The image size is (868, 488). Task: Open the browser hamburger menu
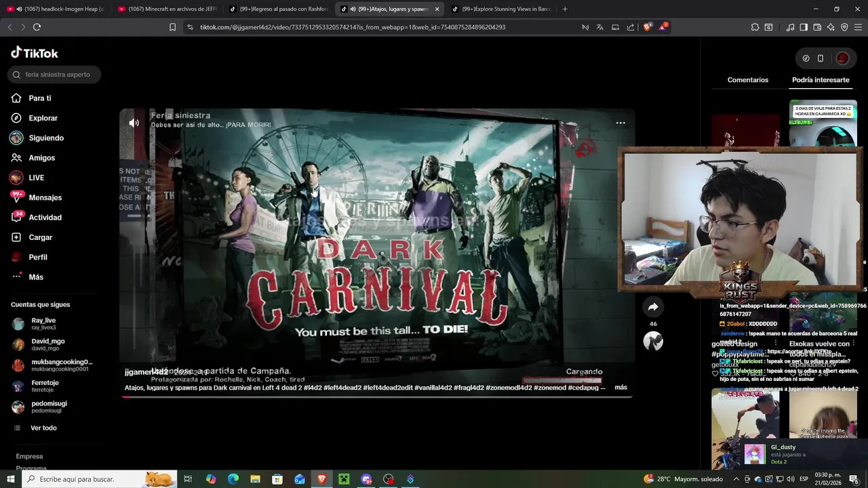[x=859, y=27]
